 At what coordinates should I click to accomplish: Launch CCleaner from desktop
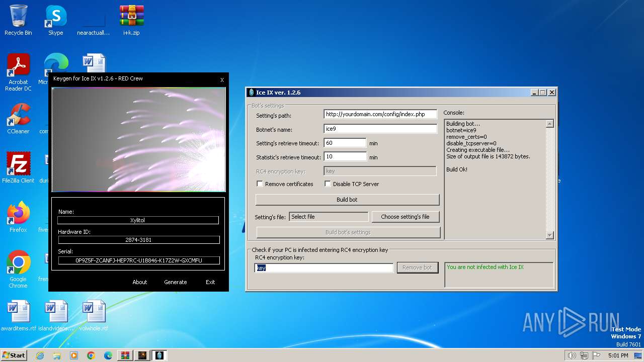(x=18, y=119)
